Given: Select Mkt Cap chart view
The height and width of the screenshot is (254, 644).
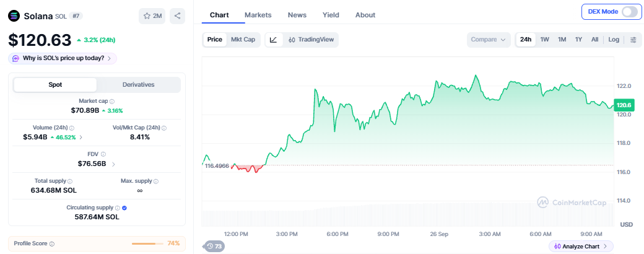Looking at the screenshot, I should pyautogui.click(x=243, y=40).
